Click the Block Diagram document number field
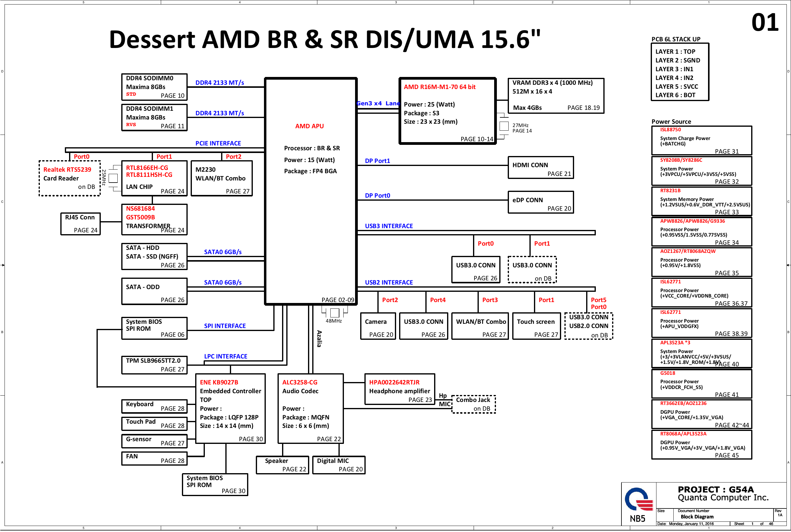 [x=697, y=517]
